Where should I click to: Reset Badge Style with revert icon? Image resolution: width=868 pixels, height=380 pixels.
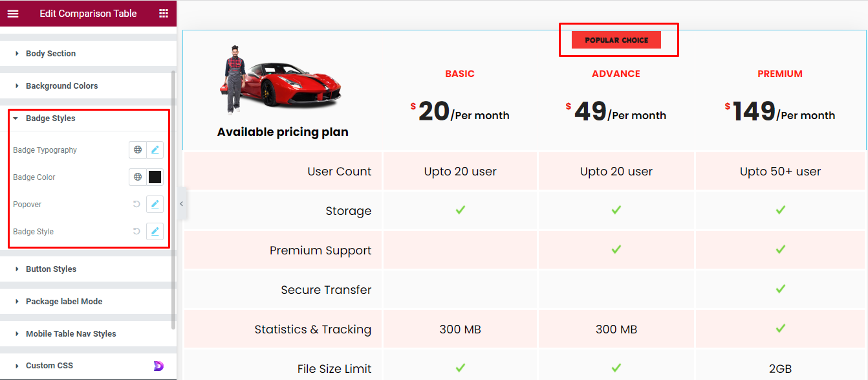(x=136, y=232)
